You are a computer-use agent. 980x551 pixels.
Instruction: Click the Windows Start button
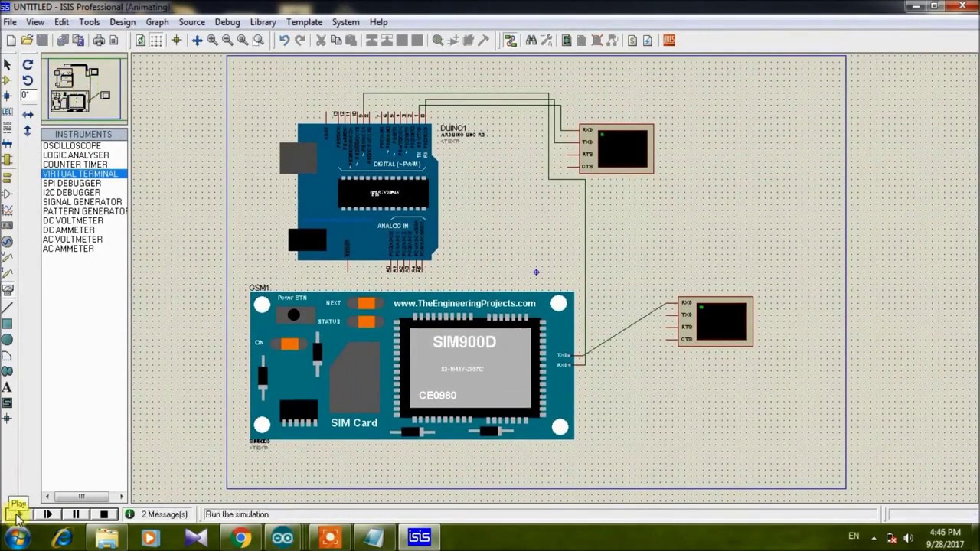coord(17,538)
